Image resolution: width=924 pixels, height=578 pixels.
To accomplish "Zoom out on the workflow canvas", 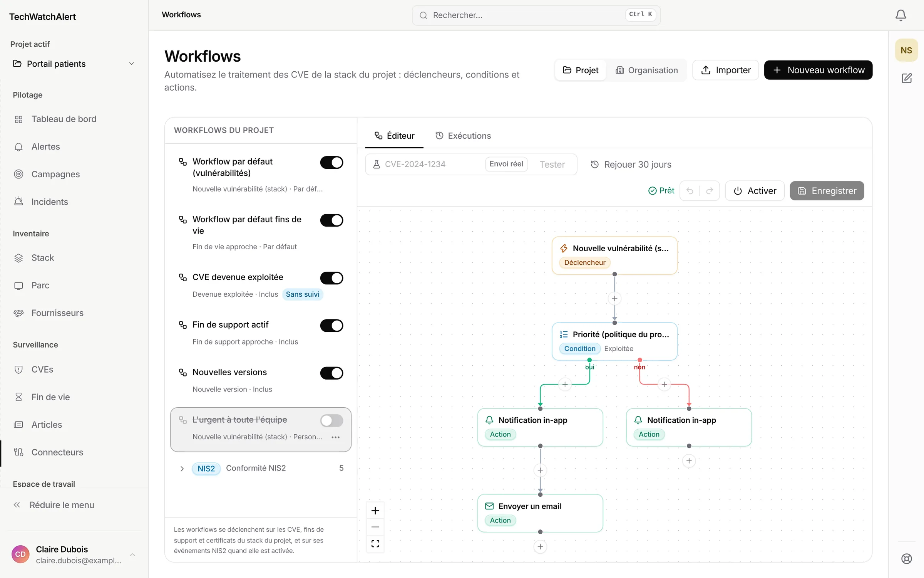I will tap(375, 527).
